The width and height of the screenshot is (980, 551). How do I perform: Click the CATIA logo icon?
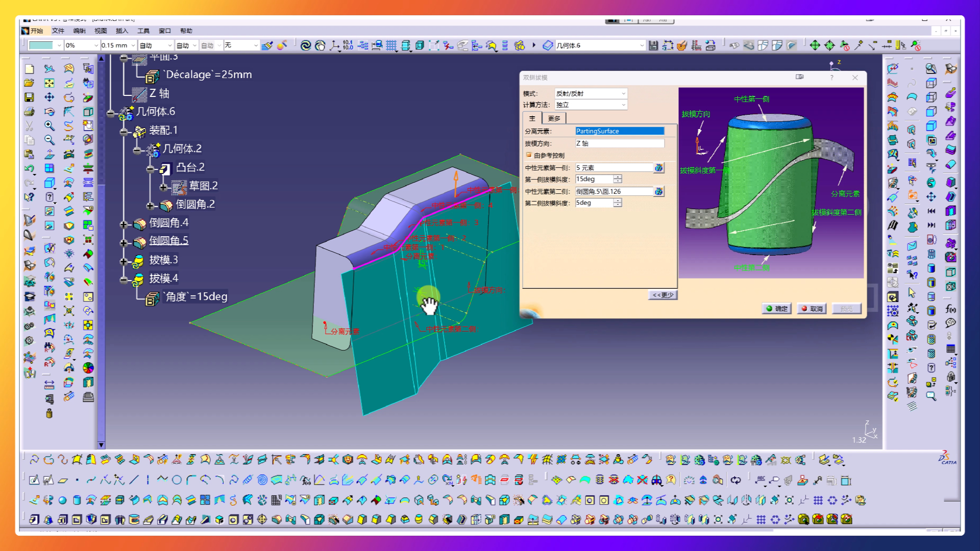tap(947, 458)
